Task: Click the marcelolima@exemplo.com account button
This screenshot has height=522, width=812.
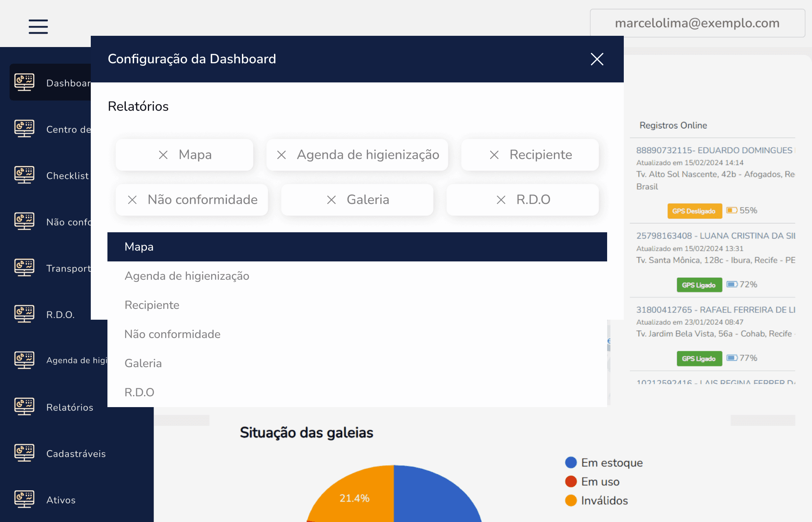Action: 697,23
